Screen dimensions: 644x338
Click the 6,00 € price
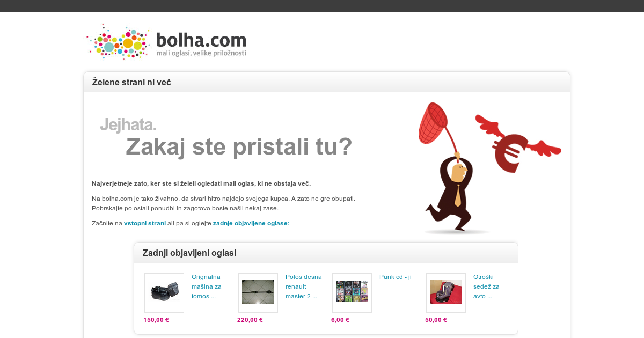point(340,320)
